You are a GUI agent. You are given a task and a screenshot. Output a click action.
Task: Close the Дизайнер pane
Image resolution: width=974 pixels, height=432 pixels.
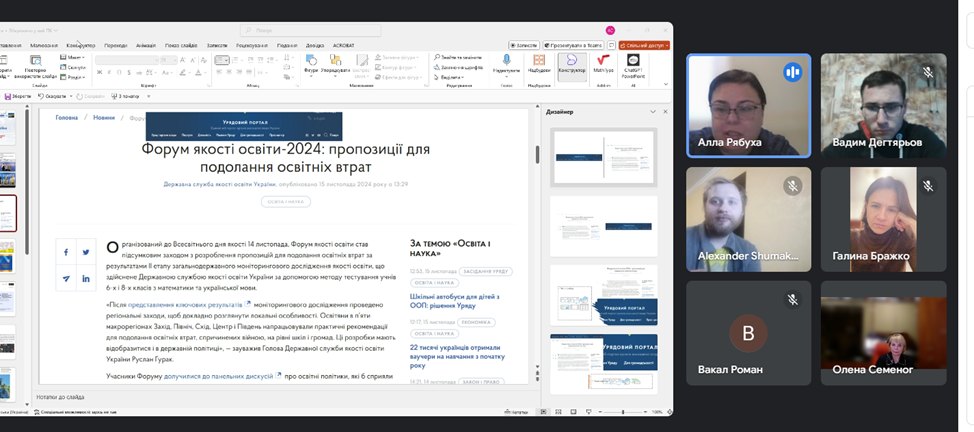point(665,112)
